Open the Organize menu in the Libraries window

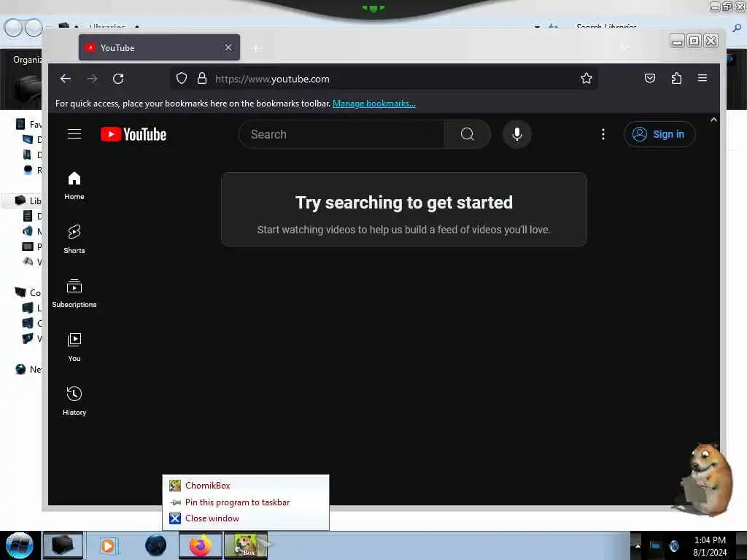tap(28, 60)
